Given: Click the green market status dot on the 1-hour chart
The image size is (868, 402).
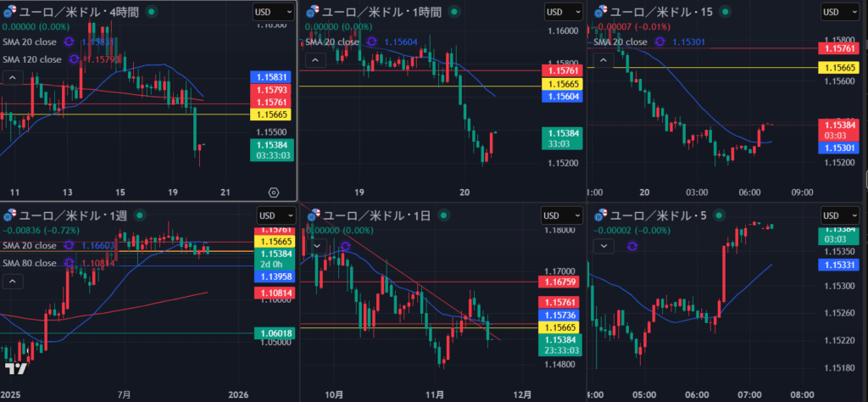Looking at the screenshot, I should 453,12.
